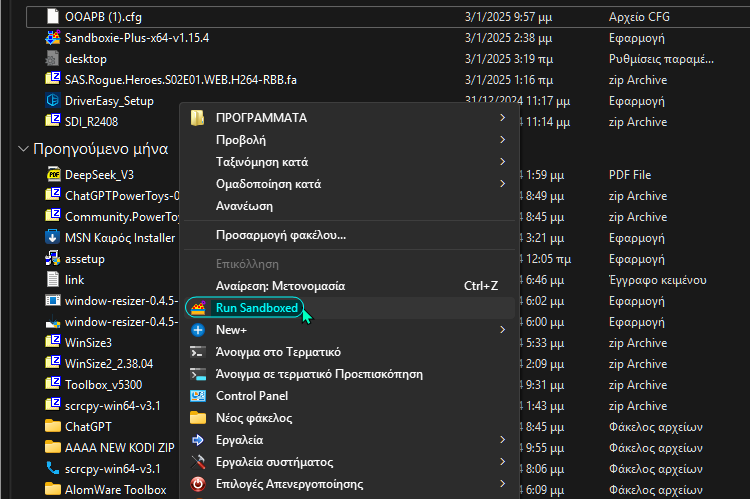
Task: Expand the New+ submenu arrow
Action: click(502, 330)
